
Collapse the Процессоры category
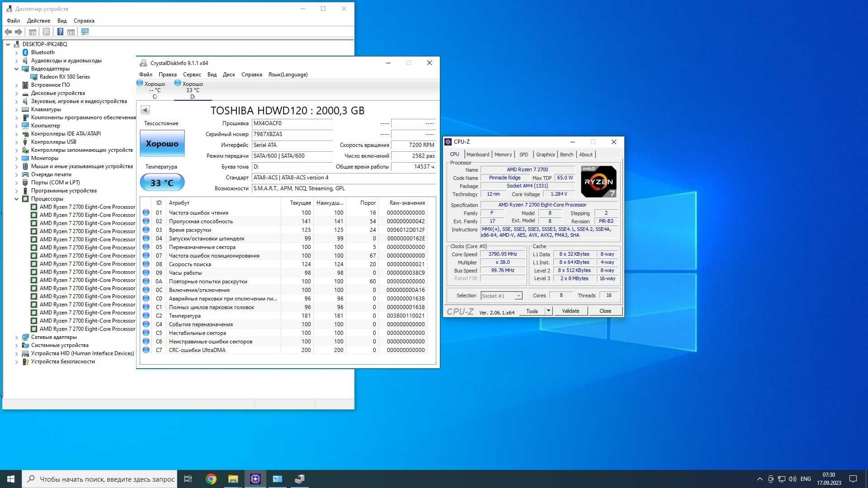click(17, 199)
